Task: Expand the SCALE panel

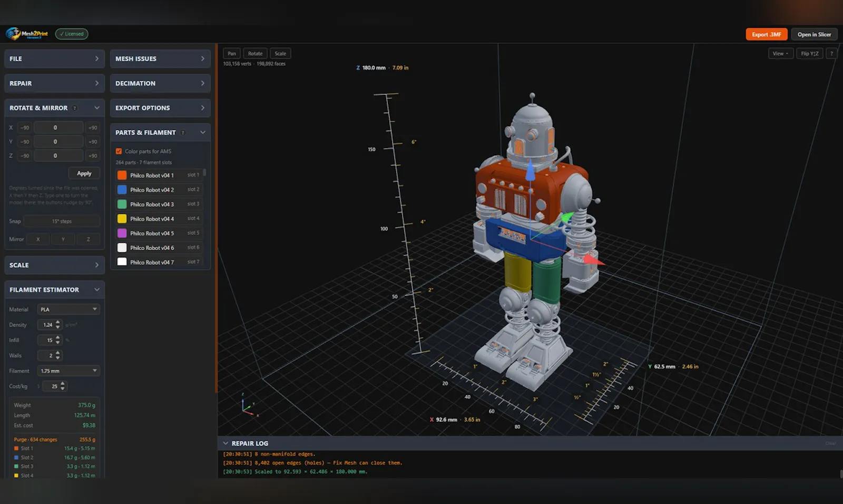Action: (x=54, y=265)
